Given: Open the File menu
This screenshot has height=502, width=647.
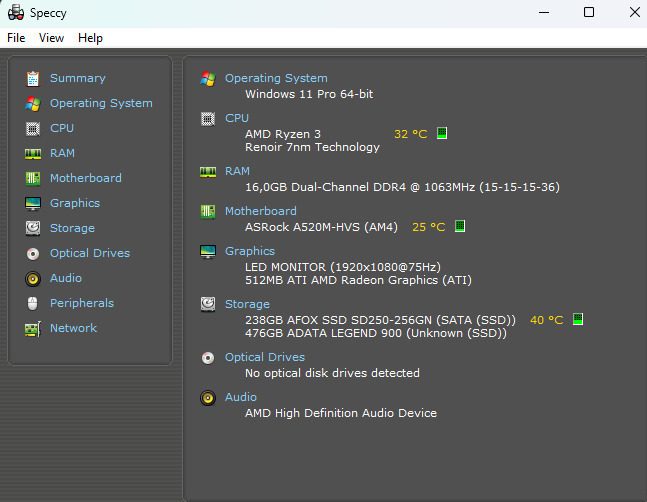Looking at the screenshot, I should tap(16, 38).
